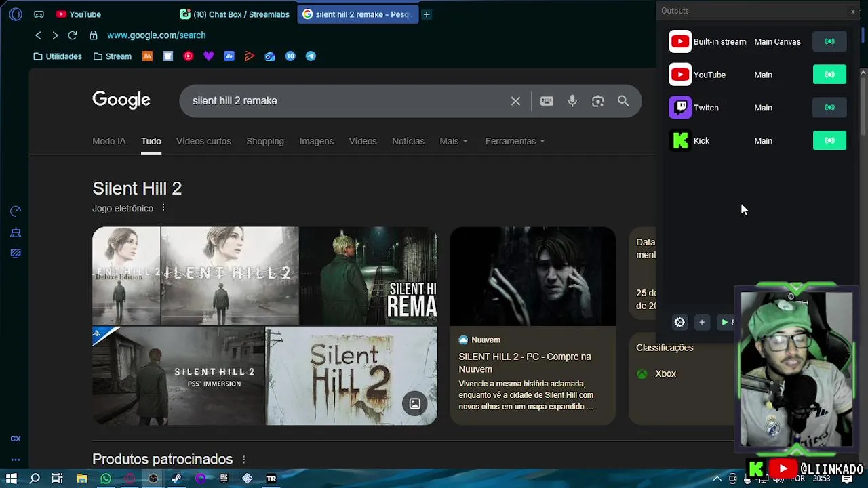The width and height of the screenshot is (868, 488).
Task: Select the 'Shopping' search tab
Action: click(265, 141)
